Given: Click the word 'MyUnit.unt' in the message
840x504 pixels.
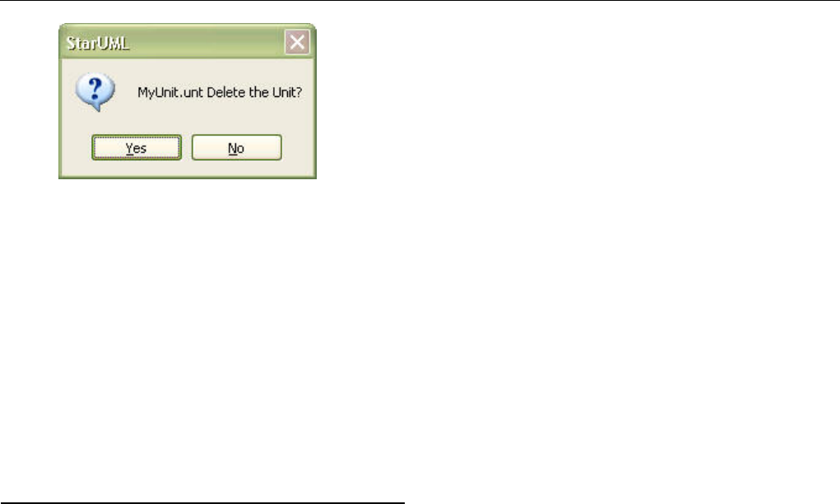Looking at the screenshot, I should coord(170,92).
